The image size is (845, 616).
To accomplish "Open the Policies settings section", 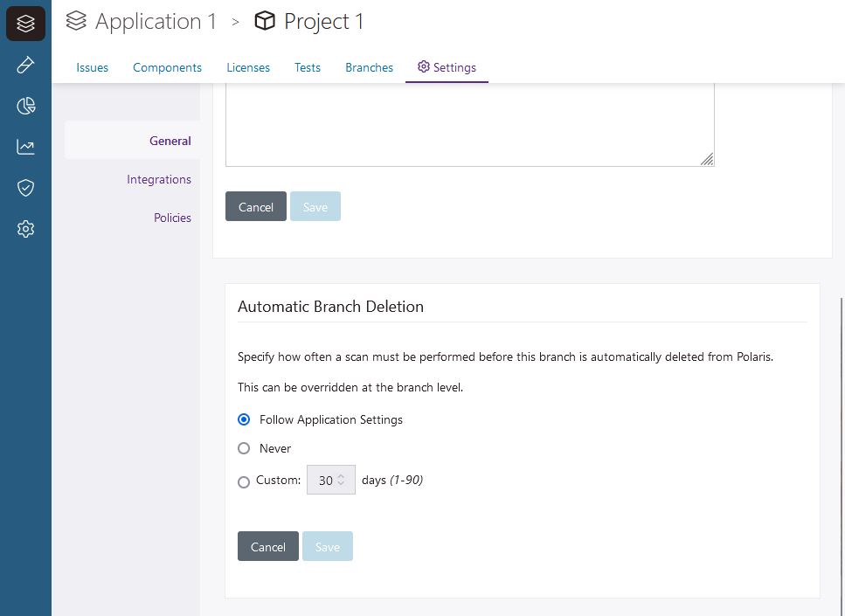I will coord(172,218).
